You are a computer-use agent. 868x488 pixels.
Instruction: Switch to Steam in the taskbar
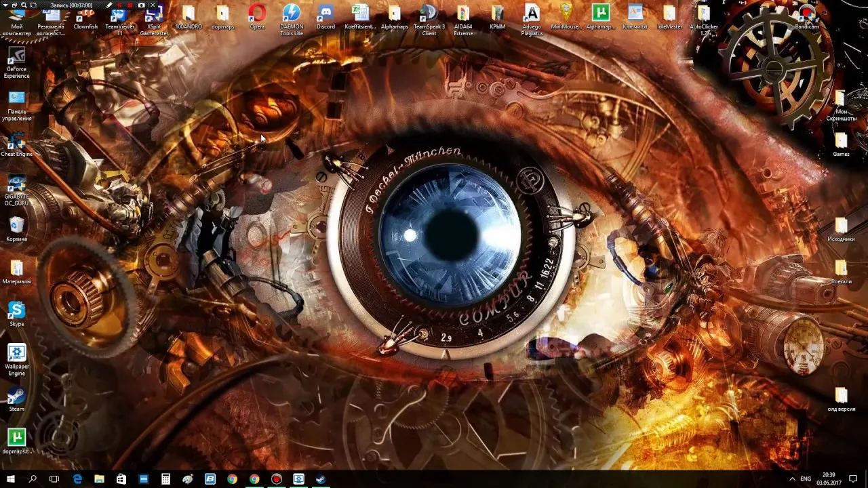pyautogui.click(x=320, y=479)
